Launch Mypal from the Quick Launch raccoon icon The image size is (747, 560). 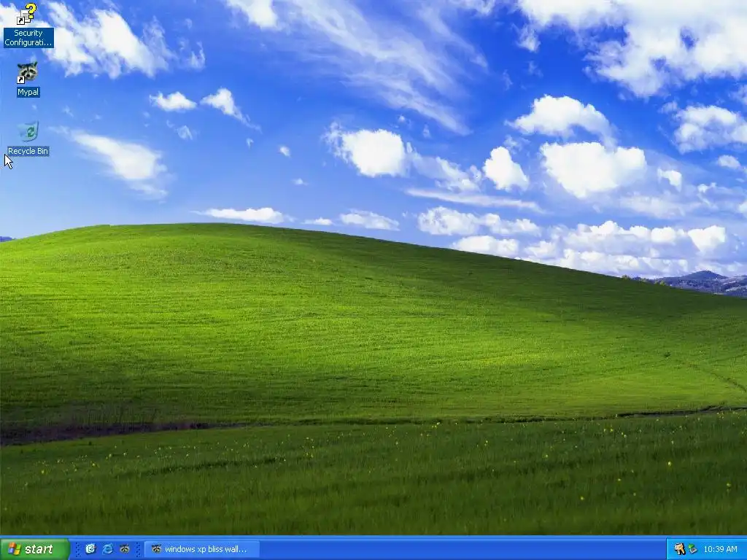click(125, 549)
